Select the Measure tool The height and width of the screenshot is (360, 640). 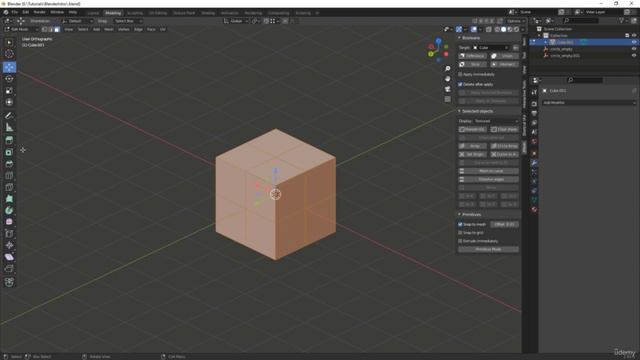click(9, 128)
